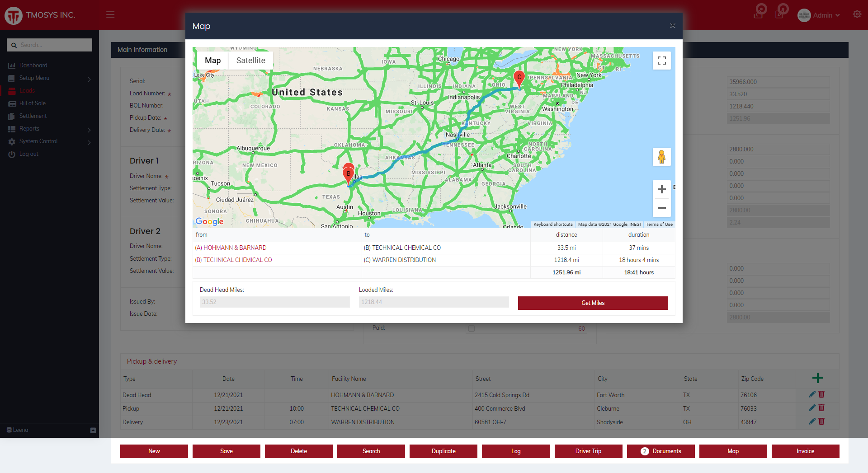868x473 pixels.
Task: Click the Leena panel icon at sidebar bottom
Action: click(93, 430)
